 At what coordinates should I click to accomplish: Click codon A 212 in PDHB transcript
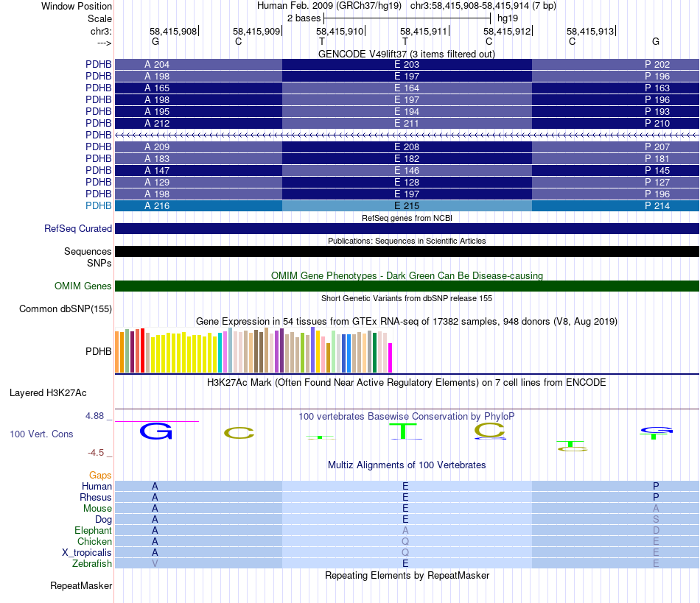pyautogui.click(x=157, y=123)
